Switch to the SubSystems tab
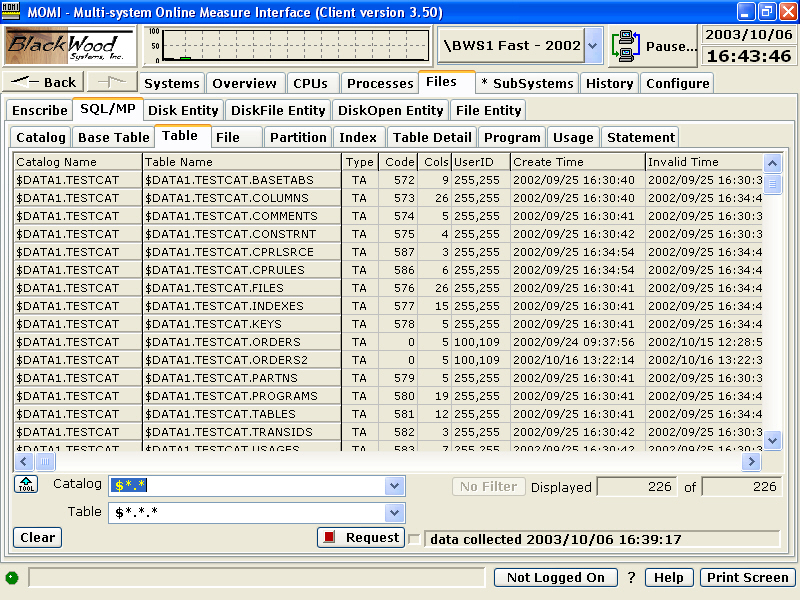The height and width of the screenshot is (600, 800). (x=528, y=83)
